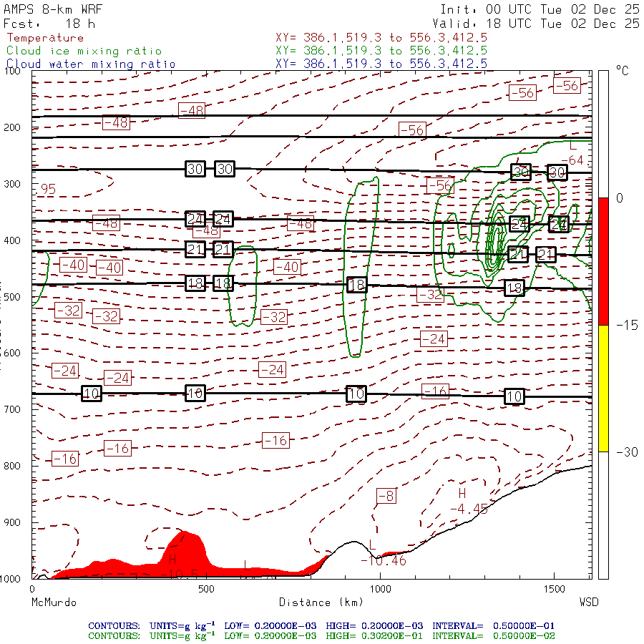Click the 1500 tick on the distance axis

pyautogui.click(x=555, y=589)
